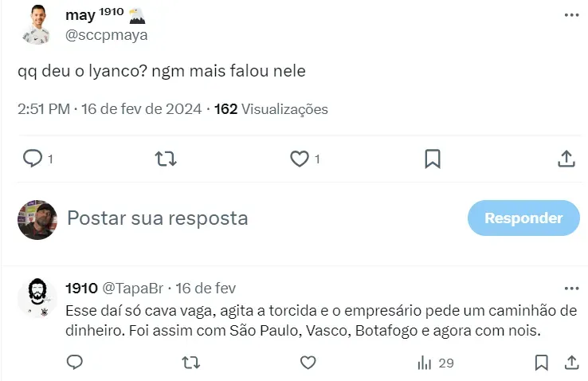The width and height of the screenshot is (588, 381).
Task: Share the main tweet by may
Action: (566, 159)
